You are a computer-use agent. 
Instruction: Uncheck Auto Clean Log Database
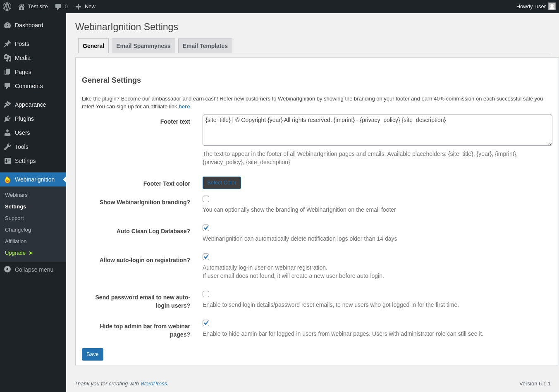tap(206, 228)
